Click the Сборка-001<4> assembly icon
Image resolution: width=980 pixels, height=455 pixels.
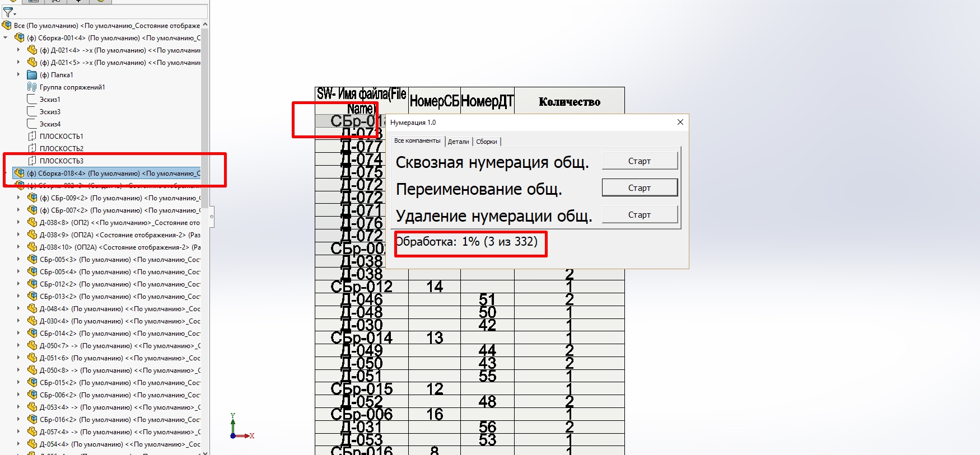point(20,38)
